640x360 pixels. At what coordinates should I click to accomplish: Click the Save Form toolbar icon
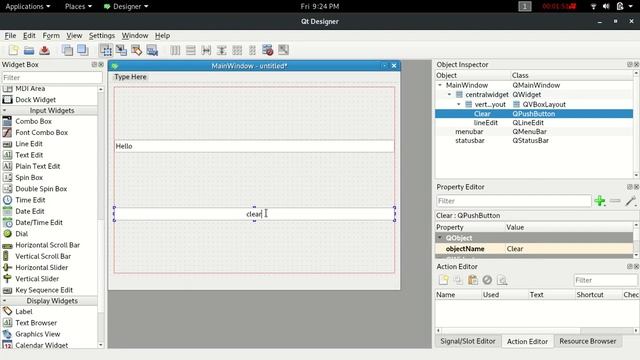point(44,50)
